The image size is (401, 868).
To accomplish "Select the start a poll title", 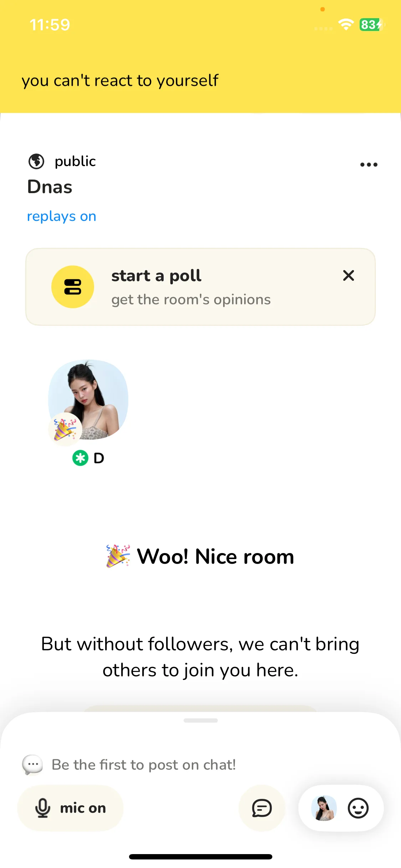I will 156,276.
